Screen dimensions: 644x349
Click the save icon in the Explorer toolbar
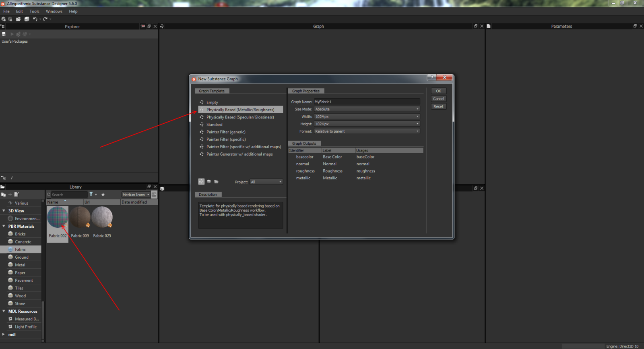pyautogui.click(x=4, y=34)
